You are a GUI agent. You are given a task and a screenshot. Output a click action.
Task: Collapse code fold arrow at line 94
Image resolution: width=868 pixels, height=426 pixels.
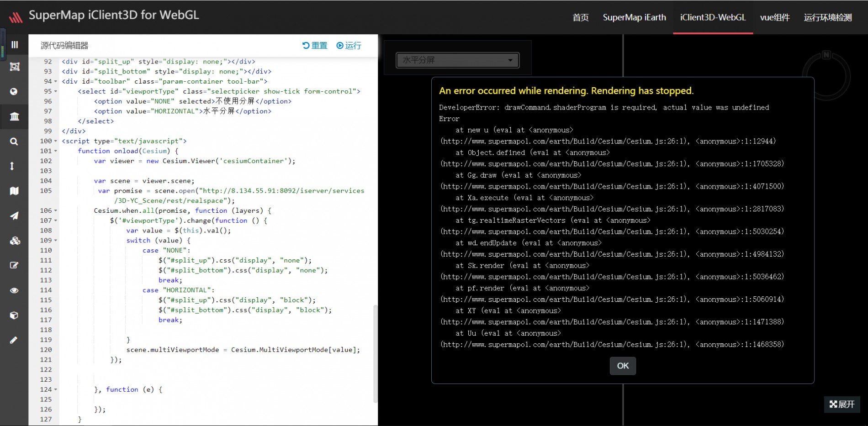(x=56, y=81)
